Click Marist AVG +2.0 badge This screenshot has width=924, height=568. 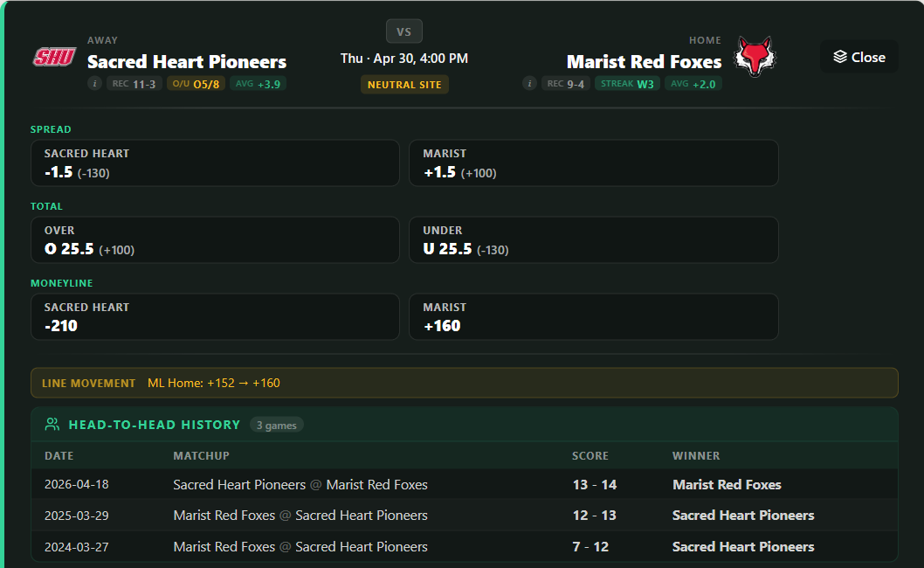pyautogui.click(x=693, y=84)
